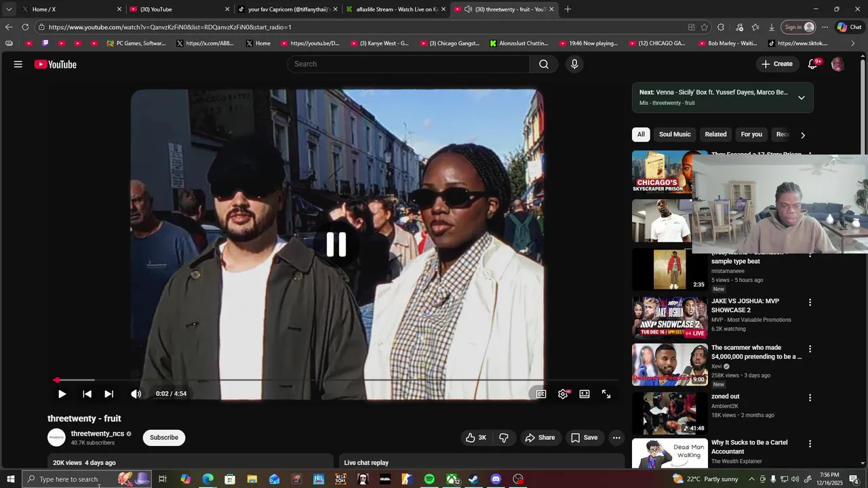Select the For you chip
The width and height of the screenshot is (868, 488).
click(751, 135)
